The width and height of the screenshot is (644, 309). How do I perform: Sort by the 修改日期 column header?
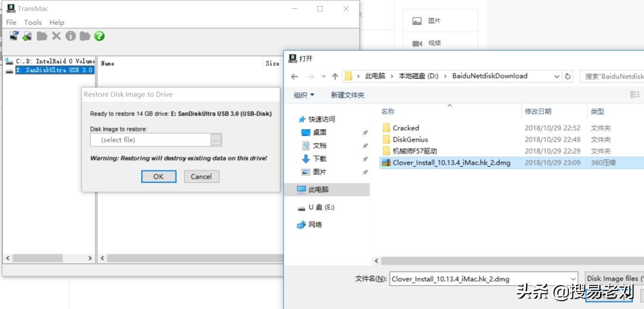pyautogui.click(x=538, y=111)
